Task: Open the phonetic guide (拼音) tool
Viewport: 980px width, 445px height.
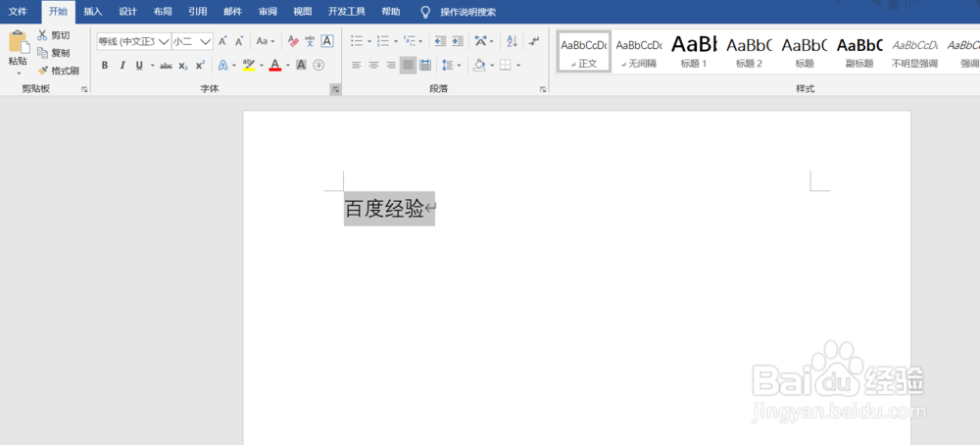Action: pos(310,41)
